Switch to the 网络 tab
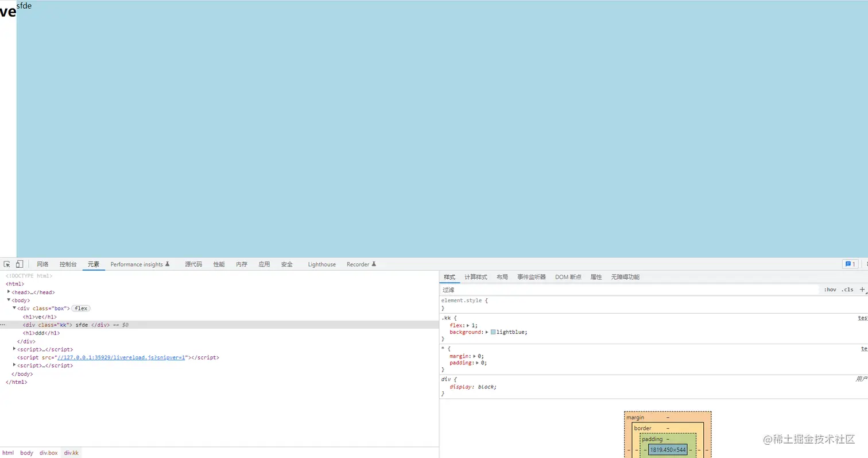Viewport: 868px width, 458px height. (x=42, y=264)
